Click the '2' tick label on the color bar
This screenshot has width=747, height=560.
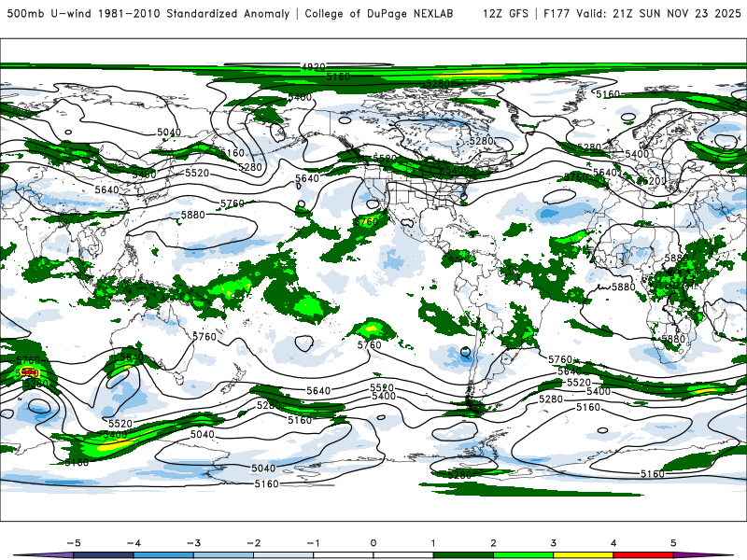tap(493, 543)
